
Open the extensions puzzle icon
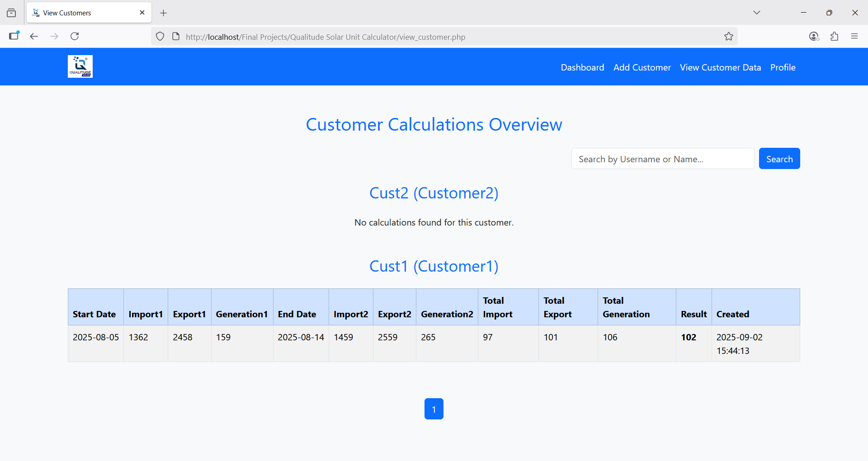click(834, 36)
